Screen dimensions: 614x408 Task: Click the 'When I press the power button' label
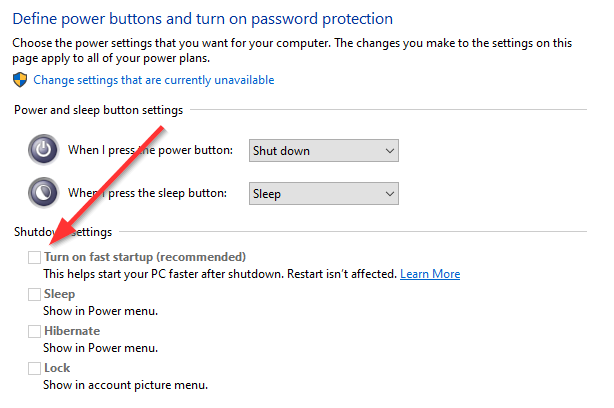point(150,151)
